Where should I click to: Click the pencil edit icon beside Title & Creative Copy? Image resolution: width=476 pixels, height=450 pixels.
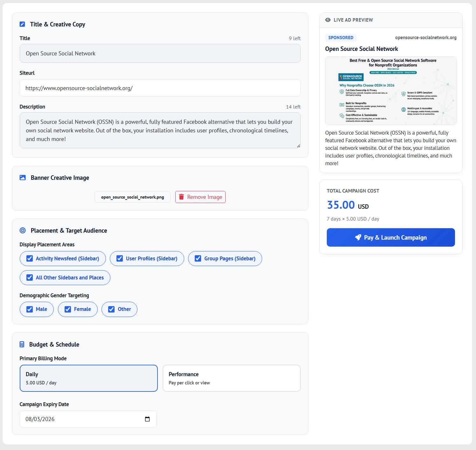pyautogui.click(x=22, y=24)
